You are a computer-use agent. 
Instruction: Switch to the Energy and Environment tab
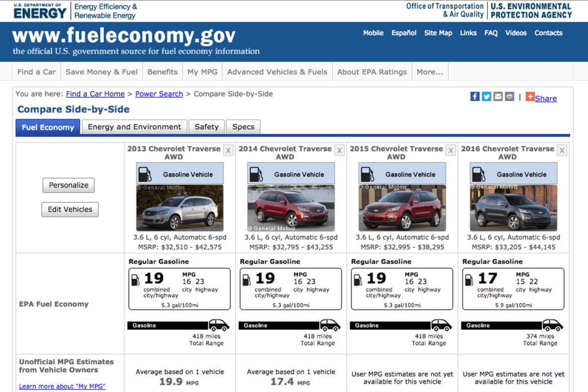point(134,127)
